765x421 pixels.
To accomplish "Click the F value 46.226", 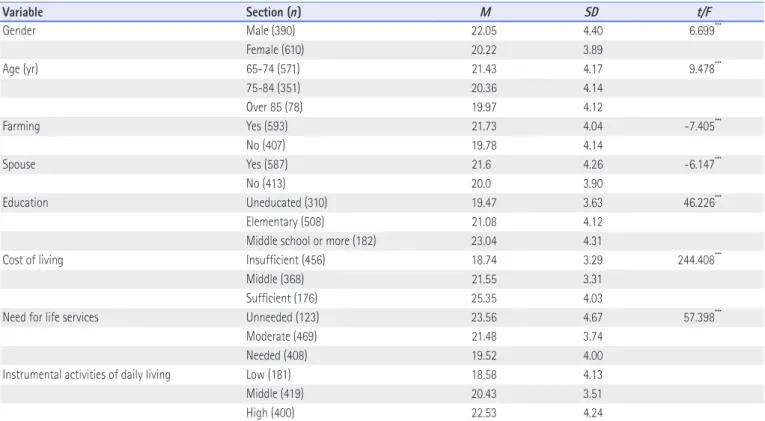I will [699, 202].
